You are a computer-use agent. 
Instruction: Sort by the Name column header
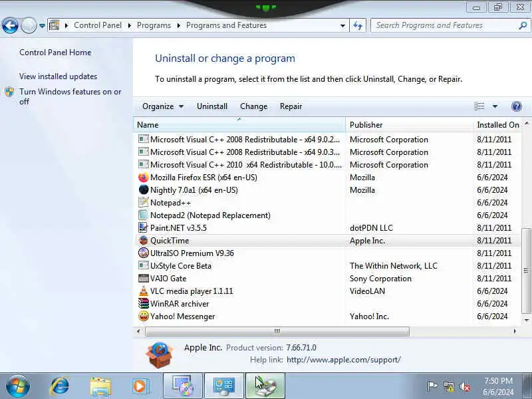tap(239, 125)
